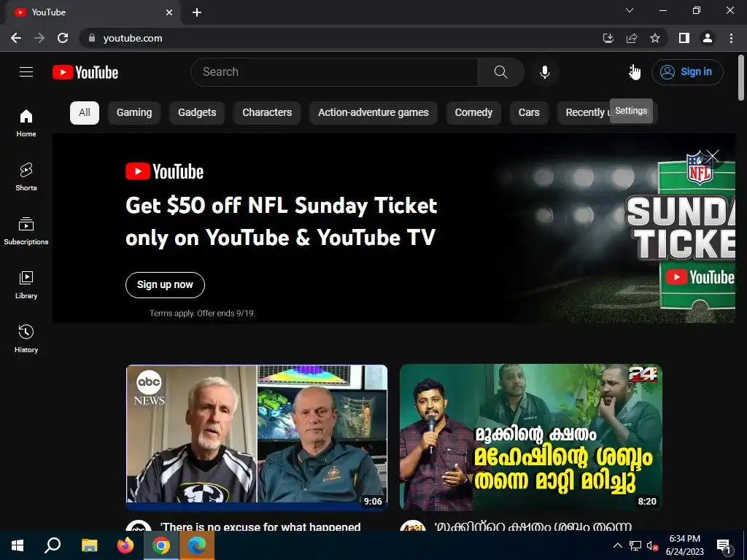Image resolution: width=747 pixels, height=560 pixels.
Task: Go back with browser back arrow
Action: pyautogui.click(x=16, y=38)
